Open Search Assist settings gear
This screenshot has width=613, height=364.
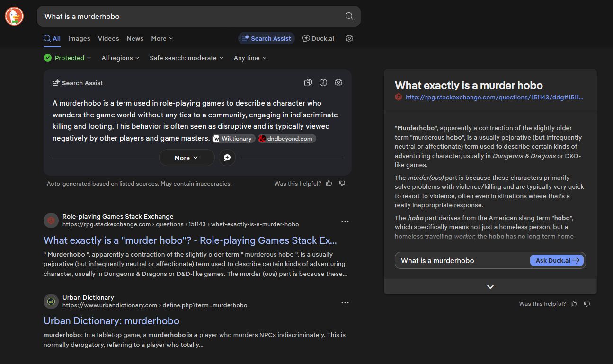coord(338,83)
